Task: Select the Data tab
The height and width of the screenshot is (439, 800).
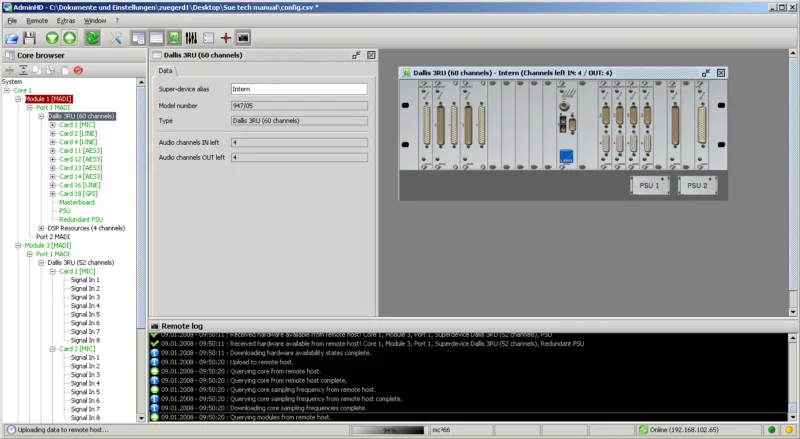Action: 165,71
